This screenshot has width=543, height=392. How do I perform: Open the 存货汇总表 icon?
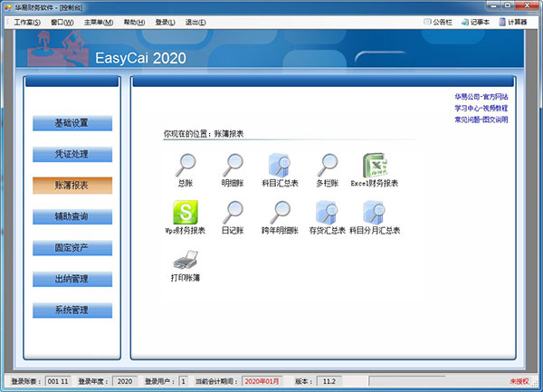(327, 213)
